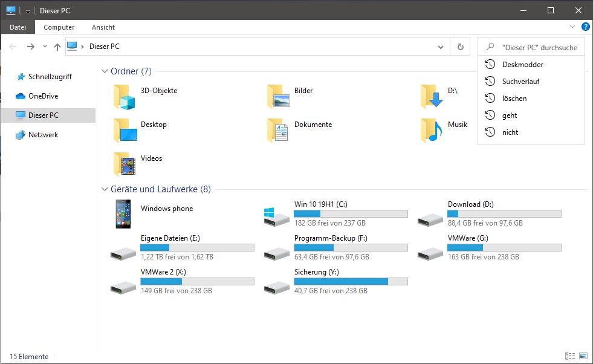The width and height of the screenshot is (593, 364).
Task: Select search suggestion Suchverlauf
Action: (x=531, y=82)
